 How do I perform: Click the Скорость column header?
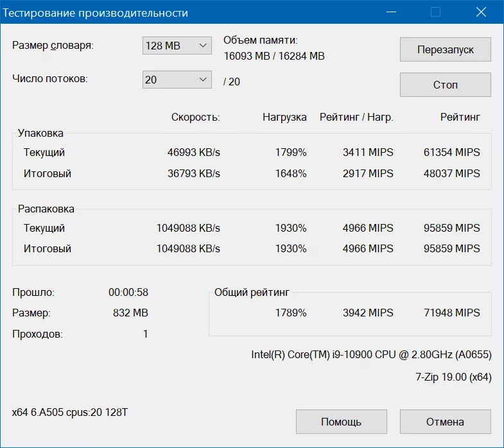[195, 117]
